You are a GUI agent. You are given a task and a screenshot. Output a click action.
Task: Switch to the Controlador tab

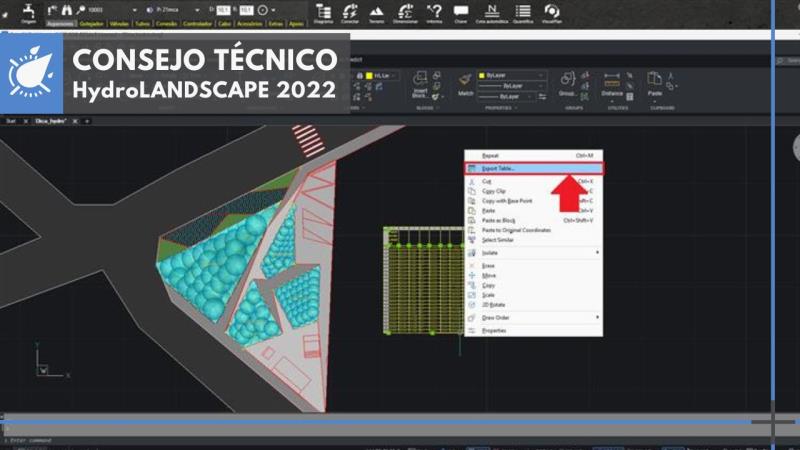tap(197, 23)
